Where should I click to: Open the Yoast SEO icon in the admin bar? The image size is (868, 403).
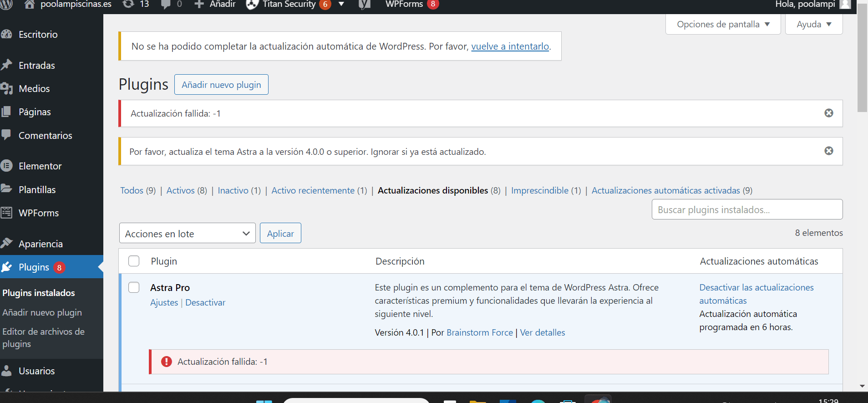click(x=364, y=4)
